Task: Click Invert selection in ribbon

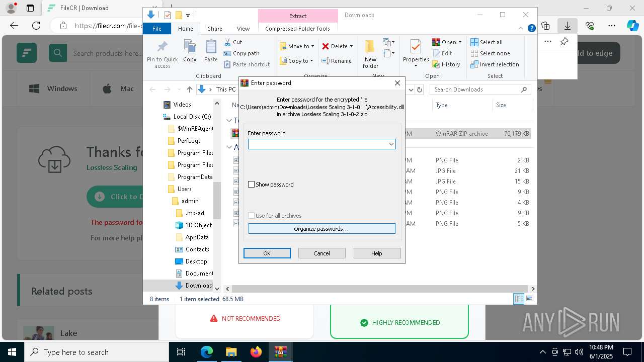Action: (495, 64)
